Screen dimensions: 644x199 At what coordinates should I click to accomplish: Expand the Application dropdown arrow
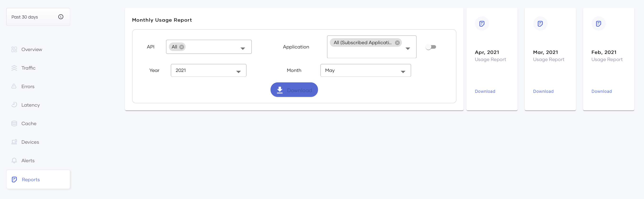tap(408, 48)
